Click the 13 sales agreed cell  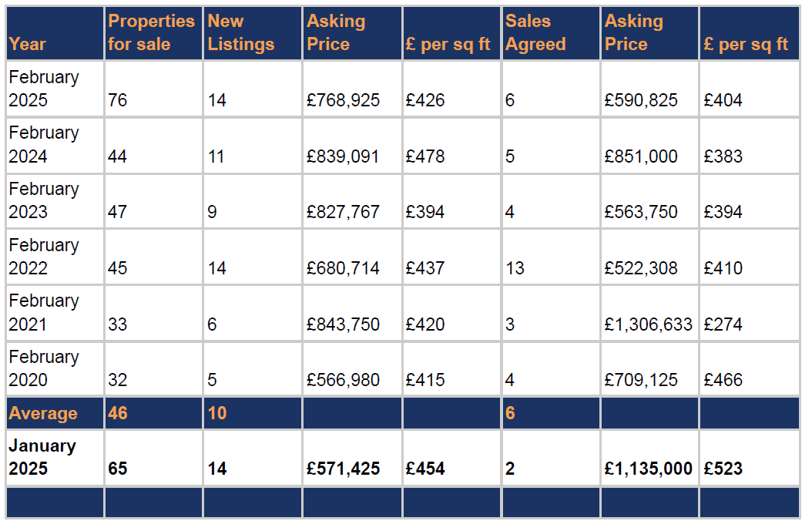(515, 268)
